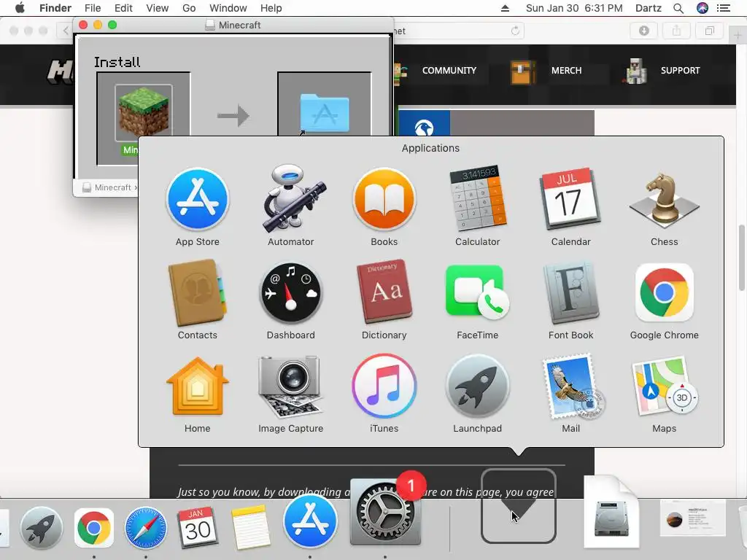The image size is (747, 560).
Task: Open App Store icon in the Dock
Action: click(310, 521)
